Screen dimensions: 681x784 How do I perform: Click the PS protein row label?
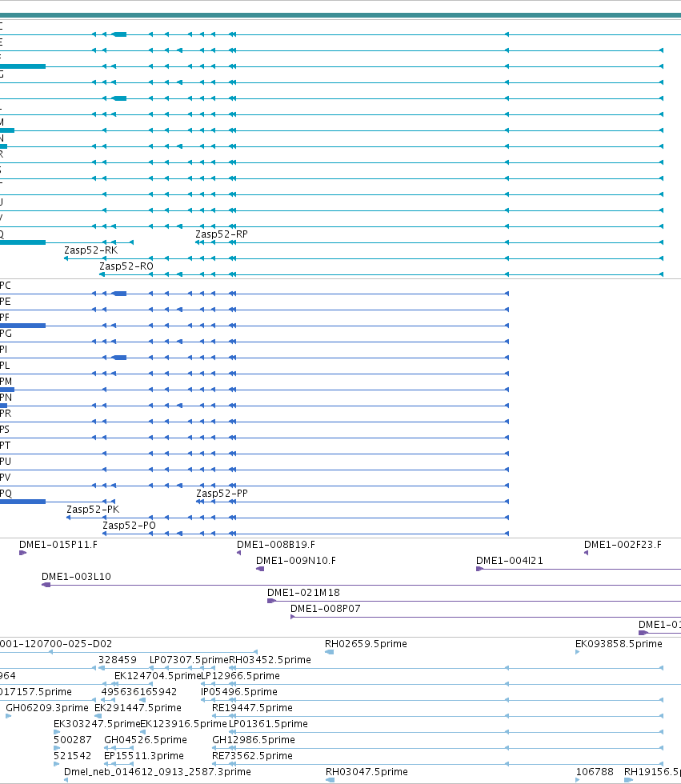[x=5, y=429]
